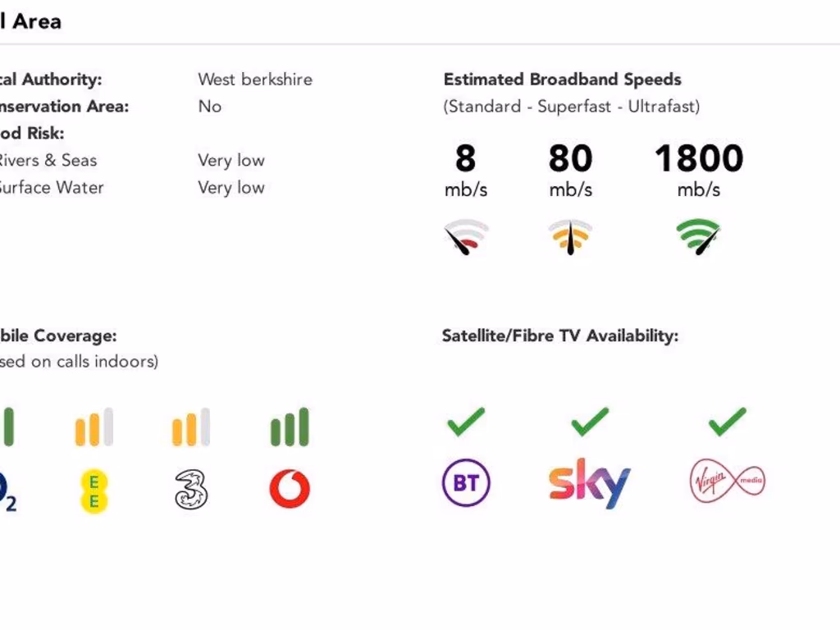
Task: Click the red standard speed gauge icon
Action: point(466,237)
